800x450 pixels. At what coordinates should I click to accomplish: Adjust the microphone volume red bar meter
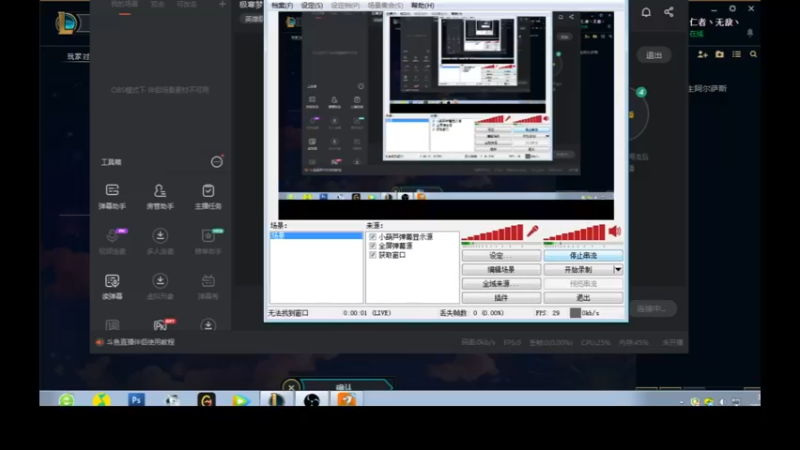(492, 232)
